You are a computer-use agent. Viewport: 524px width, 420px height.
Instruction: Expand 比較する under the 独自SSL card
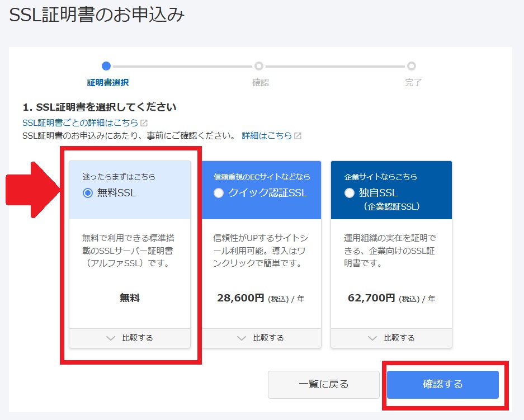point(391,338)
